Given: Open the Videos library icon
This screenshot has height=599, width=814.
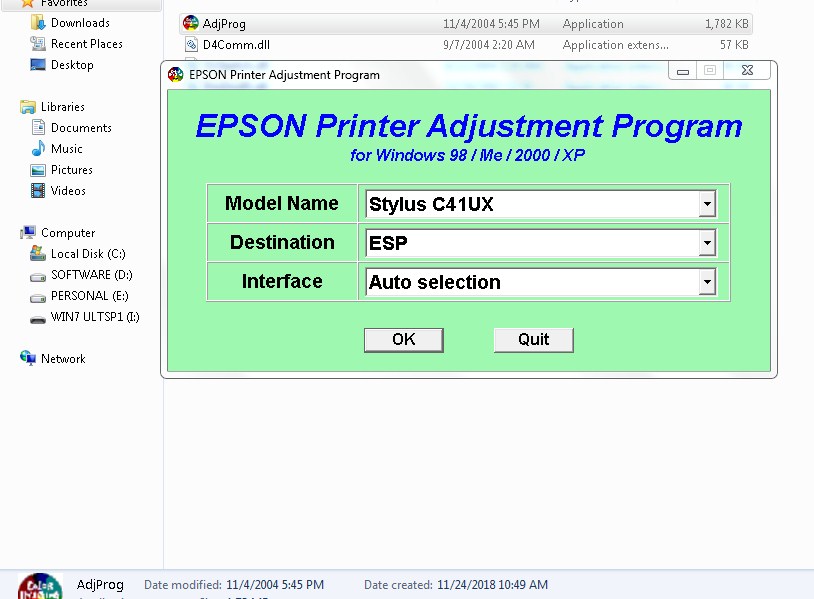Looking at the screenshot, I should coord(38,190).
